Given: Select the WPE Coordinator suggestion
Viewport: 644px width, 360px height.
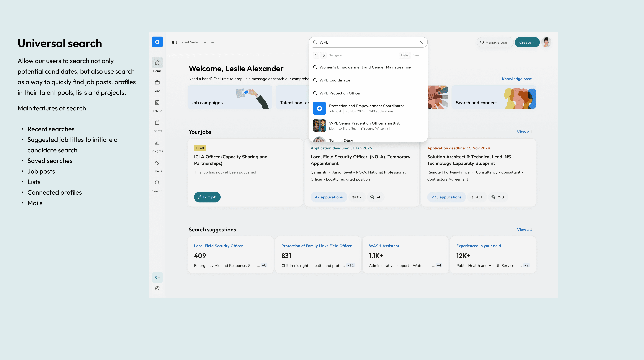Looking at the screenshot, I should click(335, 80).
